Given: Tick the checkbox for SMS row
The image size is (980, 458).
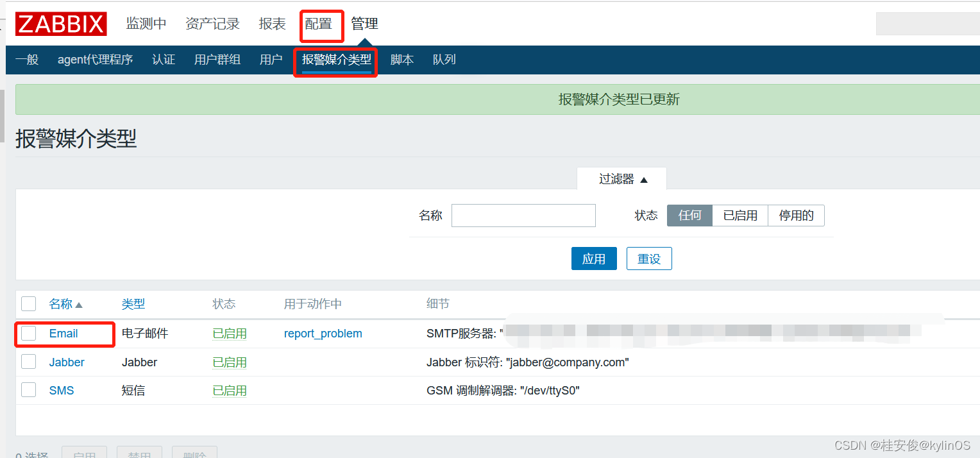Looking at the screenshot, I should [29, 390].
